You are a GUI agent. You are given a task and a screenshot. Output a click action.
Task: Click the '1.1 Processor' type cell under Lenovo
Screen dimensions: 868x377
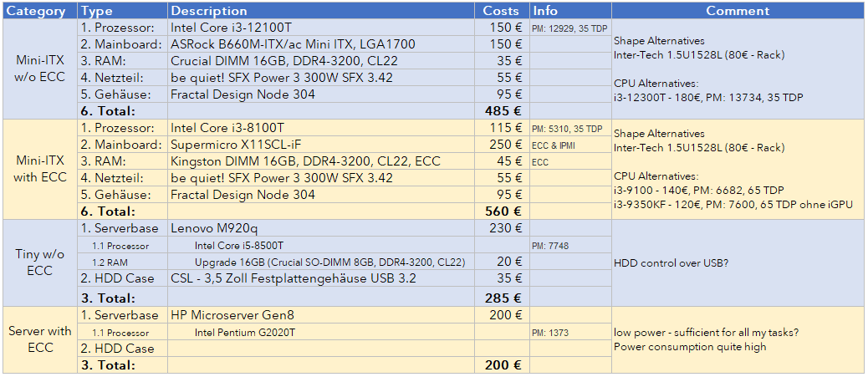point(123,245)
